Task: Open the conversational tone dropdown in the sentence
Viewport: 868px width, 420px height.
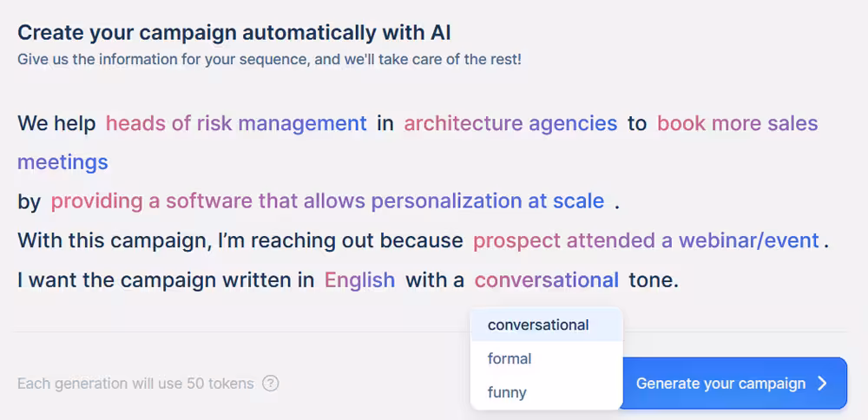Action: click(x=546, y=280)
